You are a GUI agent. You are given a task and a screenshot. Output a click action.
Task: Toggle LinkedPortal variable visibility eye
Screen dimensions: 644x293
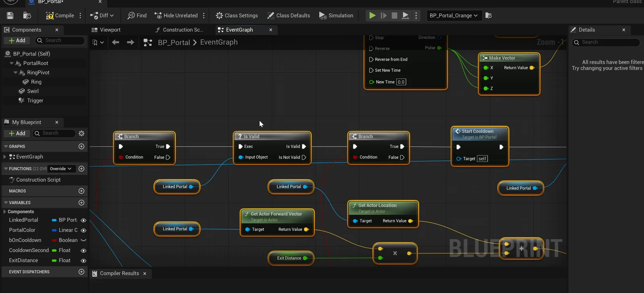[84, 220]
